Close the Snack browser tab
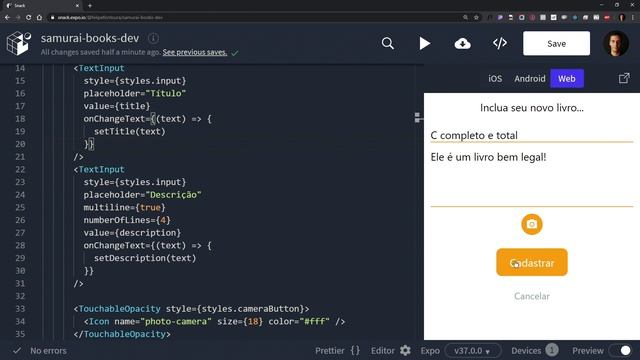 (x=77, y=6)
